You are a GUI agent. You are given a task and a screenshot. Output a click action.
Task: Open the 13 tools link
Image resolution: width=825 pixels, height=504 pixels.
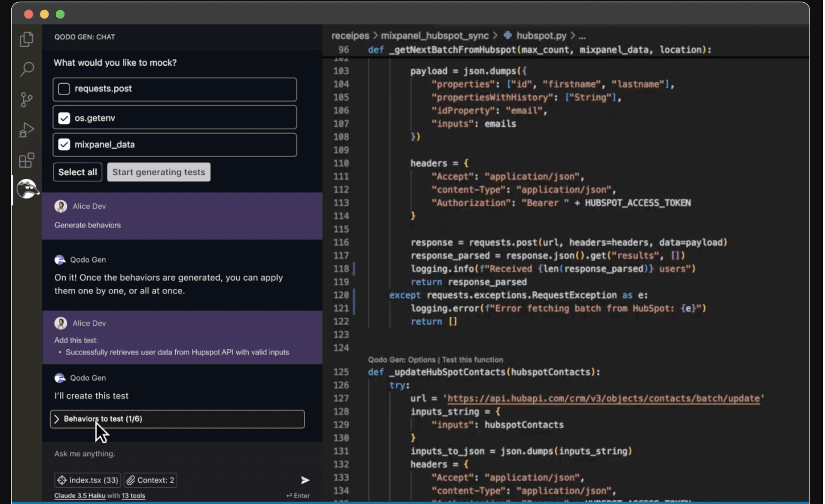point(133,495)
